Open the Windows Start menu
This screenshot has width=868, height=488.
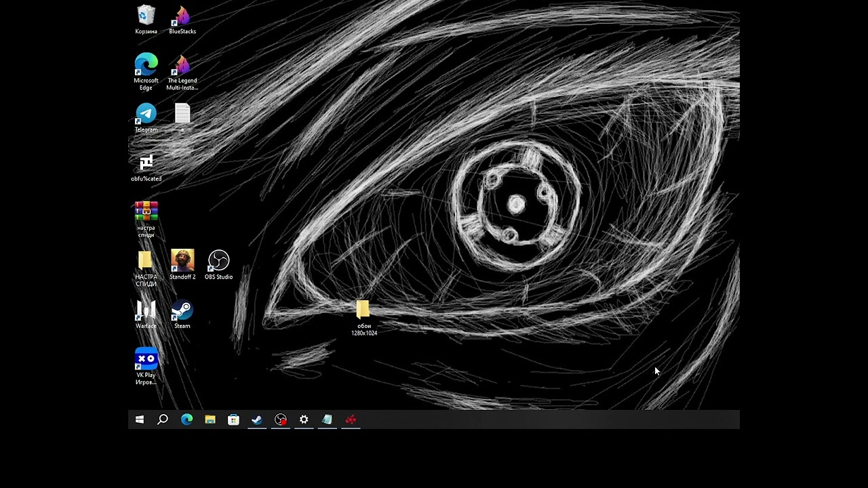coord(140,420)
